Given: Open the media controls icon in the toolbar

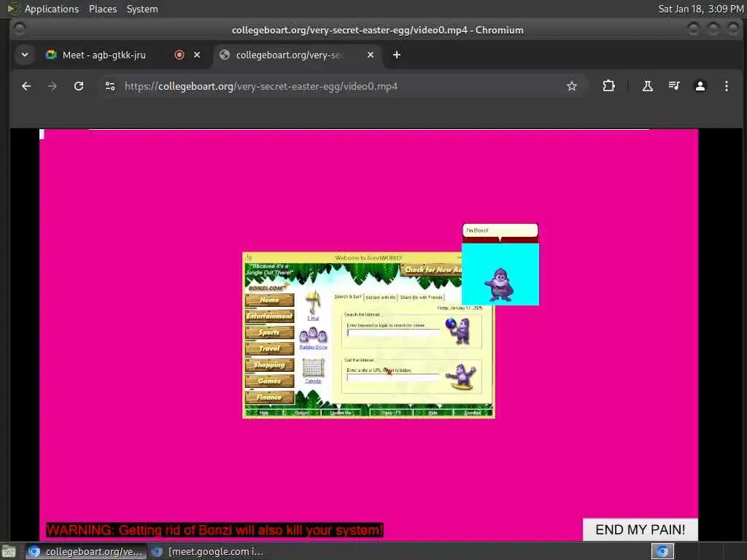Looking at the screenshot, I should click(x=673, y=86).
